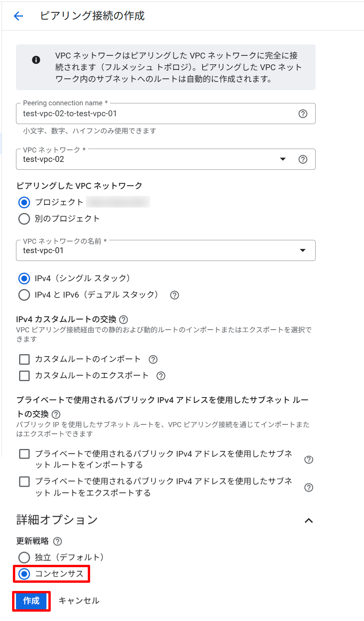This screenshot has width=364, height=621.
Task: Open help for VPC ネットワーク field
Action: [303, 159]
